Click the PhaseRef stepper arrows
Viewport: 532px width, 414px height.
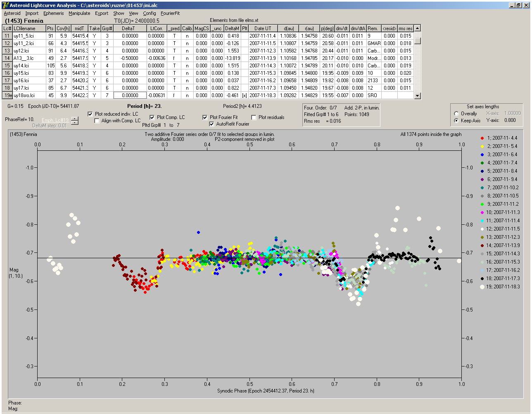click(x=74, y=121)
